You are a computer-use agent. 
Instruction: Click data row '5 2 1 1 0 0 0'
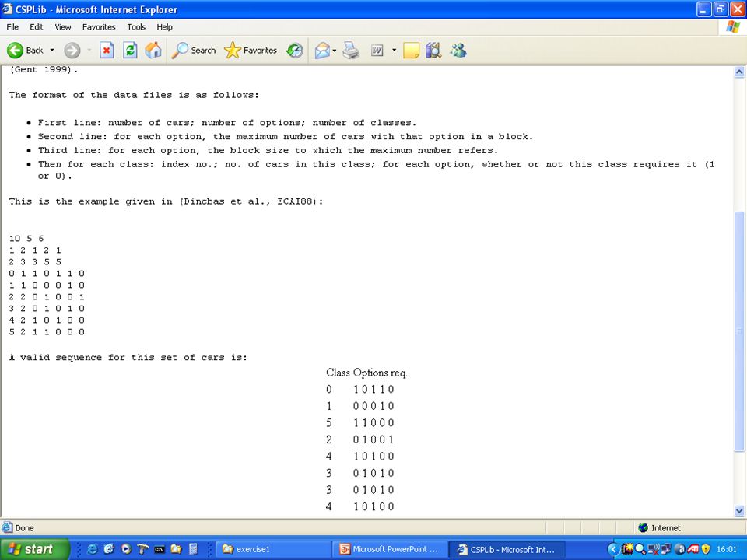[x=47, y=332]
